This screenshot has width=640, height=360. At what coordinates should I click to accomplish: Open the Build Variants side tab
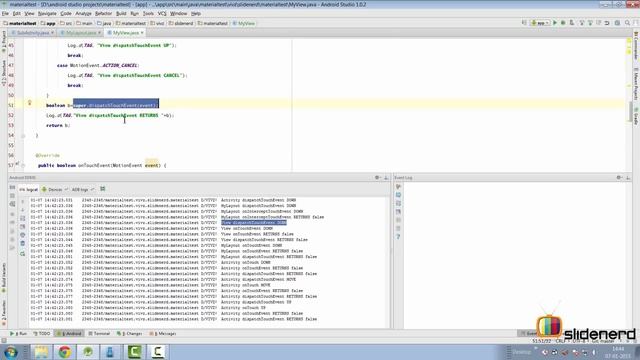(4, 277)
